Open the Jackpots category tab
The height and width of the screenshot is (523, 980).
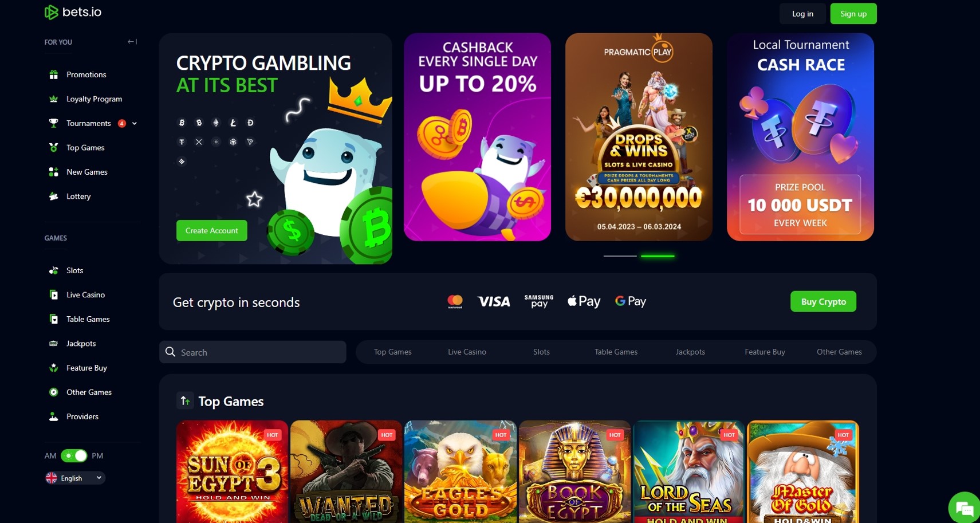[x=690, y=352]
